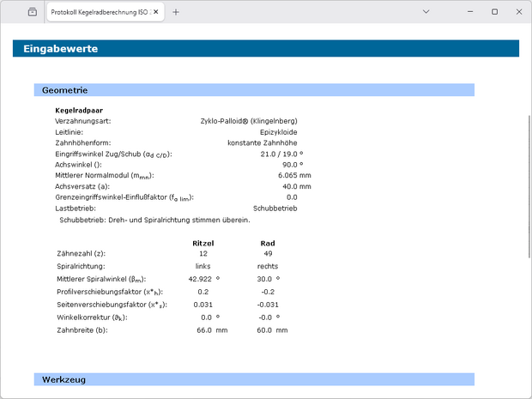This screenshot has width=532, height=399.
Task: Click the Kegelradpaar bold subheading
Action: 79,111
